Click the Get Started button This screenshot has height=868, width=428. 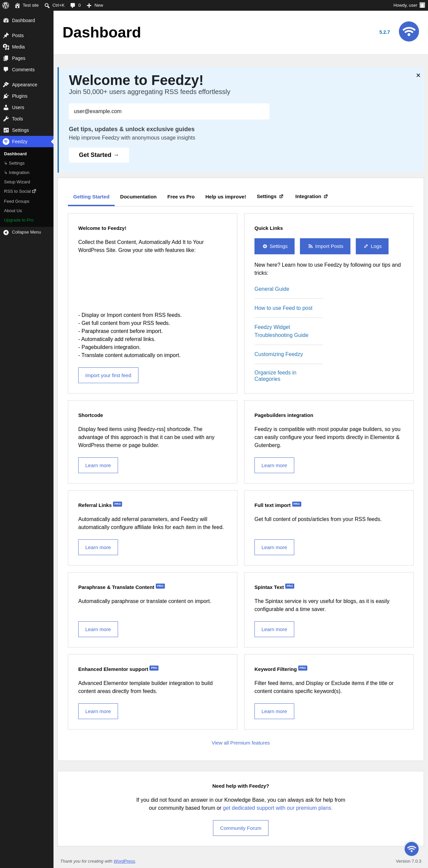(99, 155)
